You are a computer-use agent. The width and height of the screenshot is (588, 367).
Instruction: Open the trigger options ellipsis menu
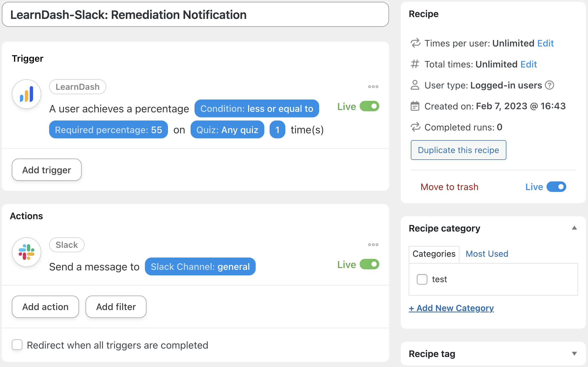[373, 86]
